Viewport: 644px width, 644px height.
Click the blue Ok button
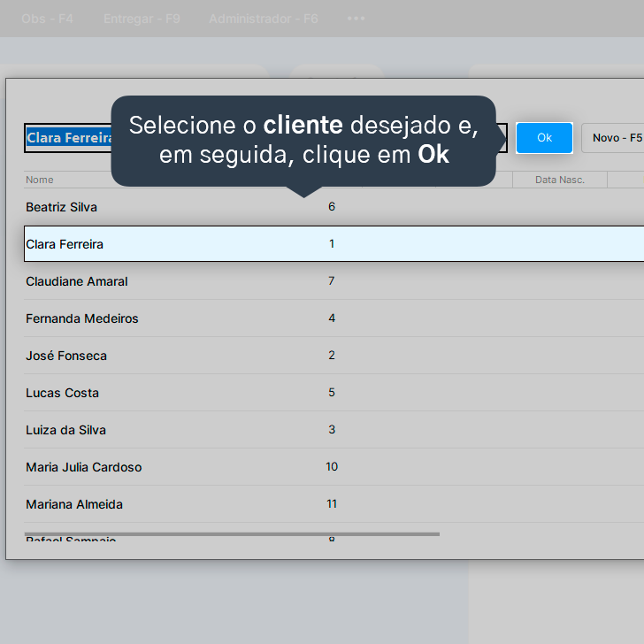pyautogui.click(x=544, y=138)
